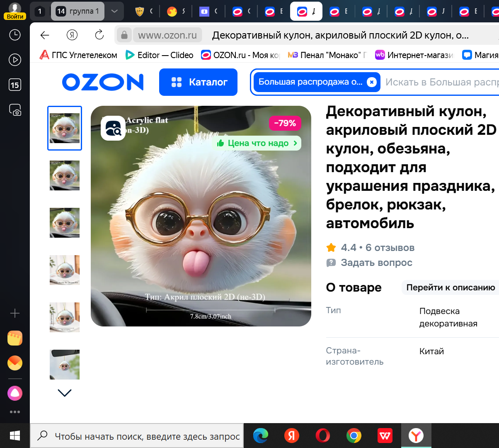Open browsing history from the sidebar clock icon

click(x=15, y=35)
